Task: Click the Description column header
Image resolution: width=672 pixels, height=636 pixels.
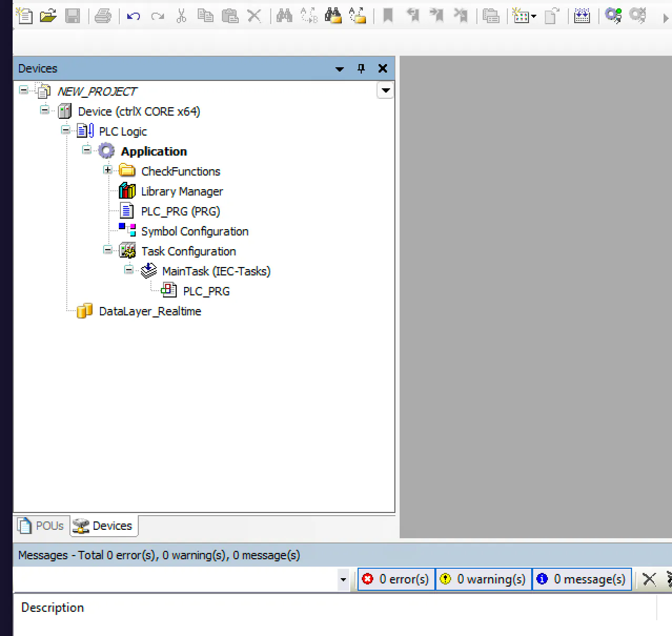Action: pos(335,608)
